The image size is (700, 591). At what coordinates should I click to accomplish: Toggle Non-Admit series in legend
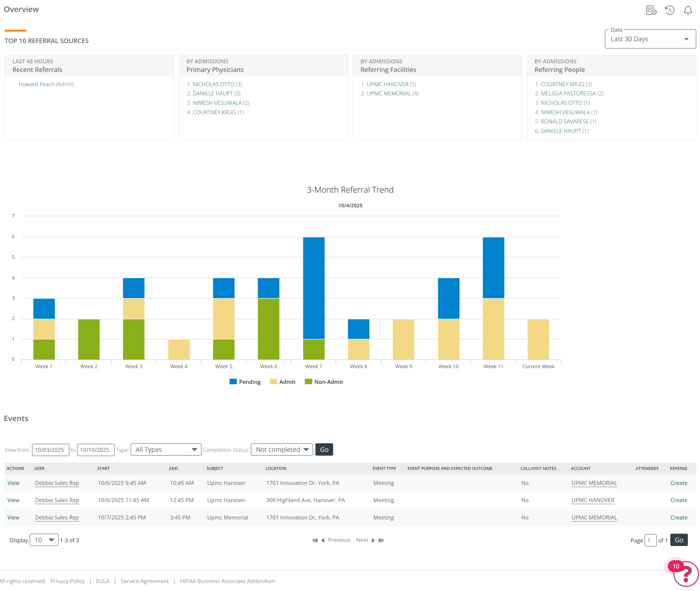click(x=324, y=382)
